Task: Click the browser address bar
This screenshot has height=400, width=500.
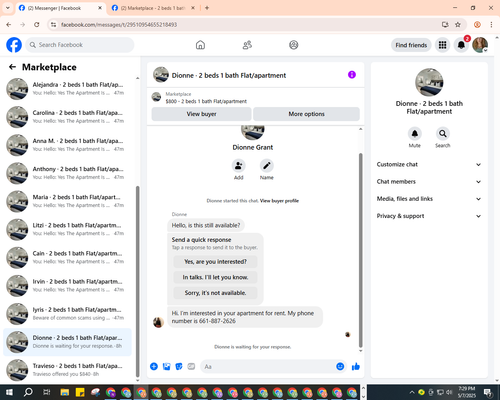Action: pos(247,25)
